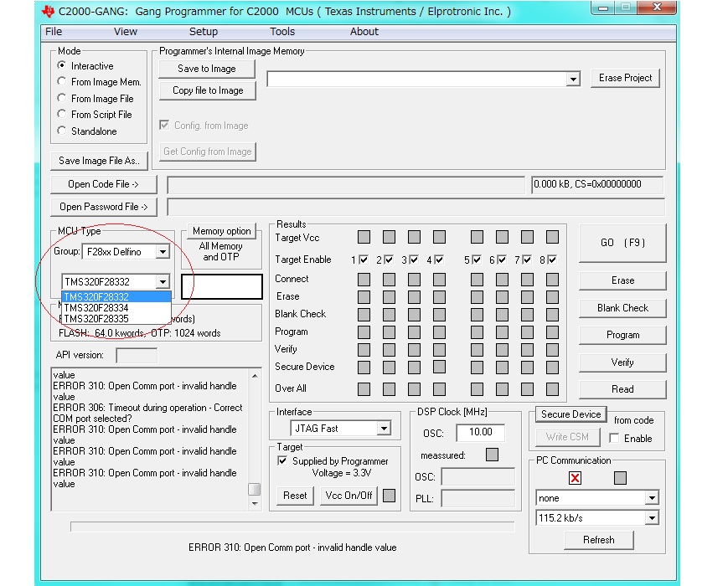Click the Verify action button

622,362
